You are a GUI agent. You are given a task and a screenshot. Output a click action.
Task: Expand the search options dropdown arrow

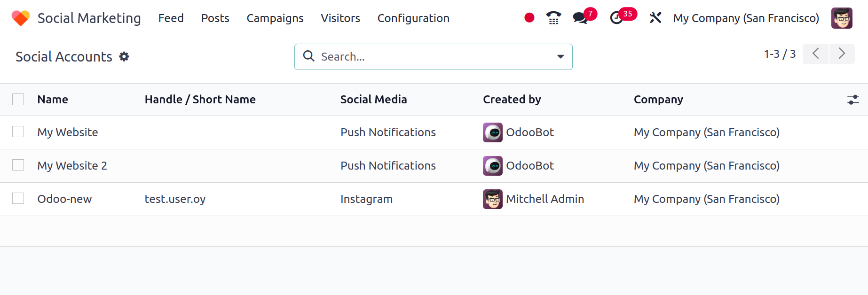point(560,57)
